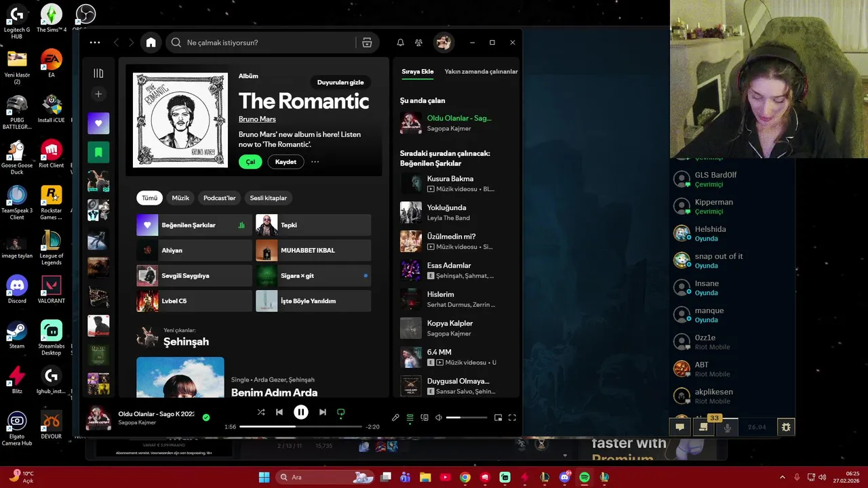This screenshot has width=868, height=488.
Task: Navigate back in Spotify
Action: coord(116,43)
